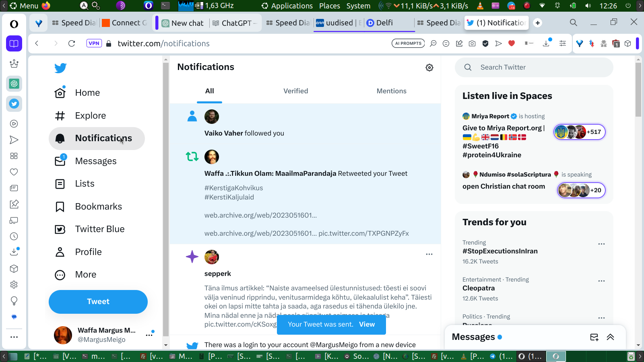This screenshot has width=644, height=362.
Task: Open the System menu in top panel
Action: [x=358, y=6]
